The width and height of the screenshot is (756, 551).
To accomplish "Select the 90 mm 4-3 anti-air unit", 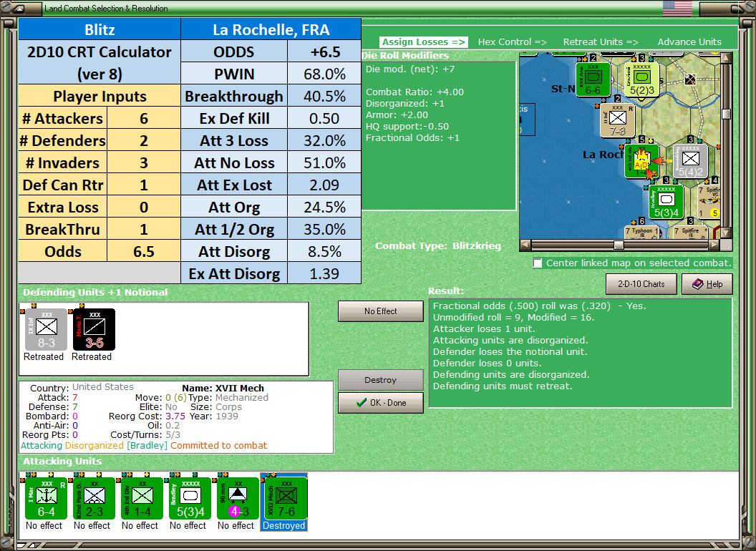I will click(x=236, y=497).
